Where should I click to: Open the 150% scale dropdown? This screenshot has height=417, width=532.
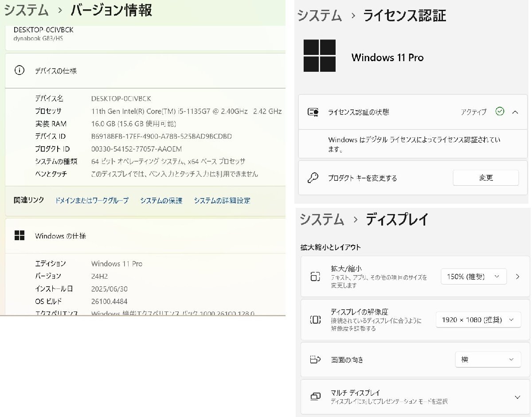pyautogui.click(x=473, y=277)
